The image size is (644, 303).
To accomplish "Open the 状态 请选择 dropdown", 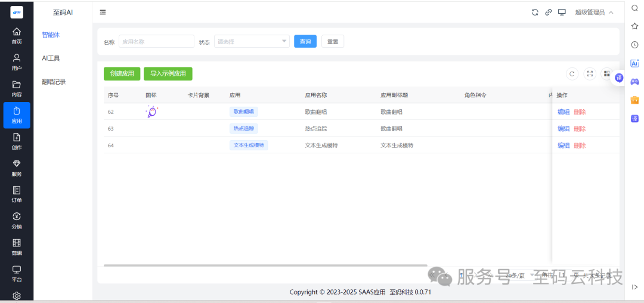I will tap(252, 42).
